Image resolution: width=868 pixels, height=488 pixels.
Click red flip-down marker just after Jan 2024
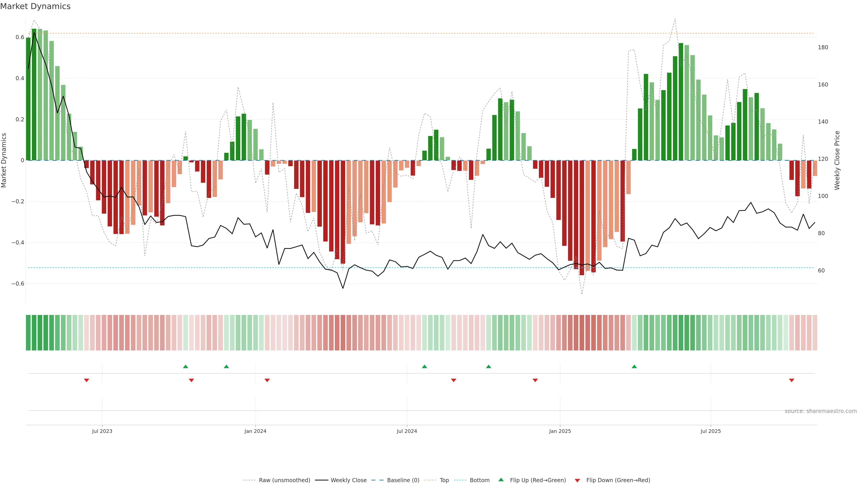point(267,380)
